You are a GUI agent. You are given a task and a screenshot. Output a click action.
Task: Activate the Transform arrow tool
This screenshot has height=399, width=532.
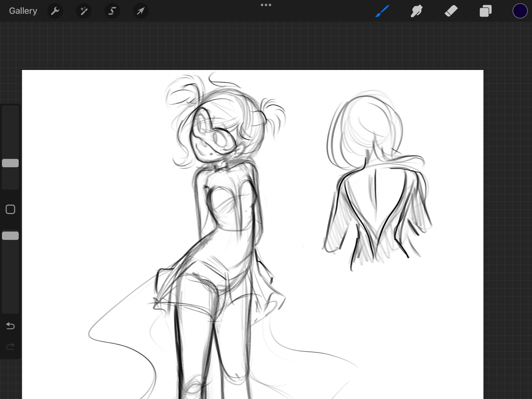coord(141,11)
